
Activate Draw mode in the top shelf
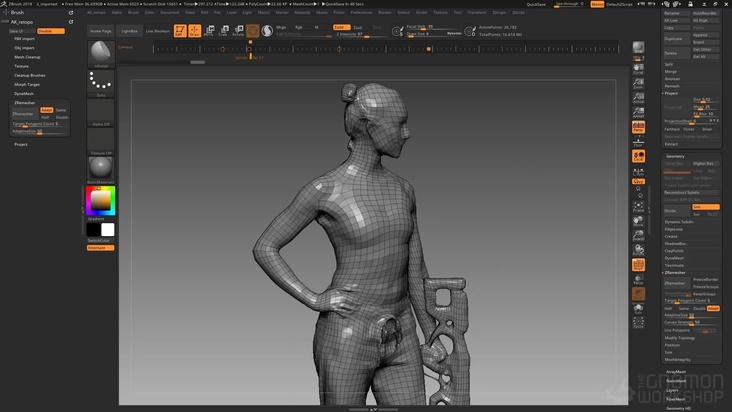195,31
